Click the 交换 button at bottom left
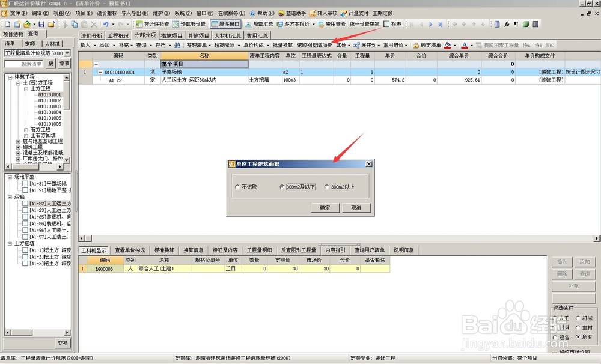 [63, 344]
